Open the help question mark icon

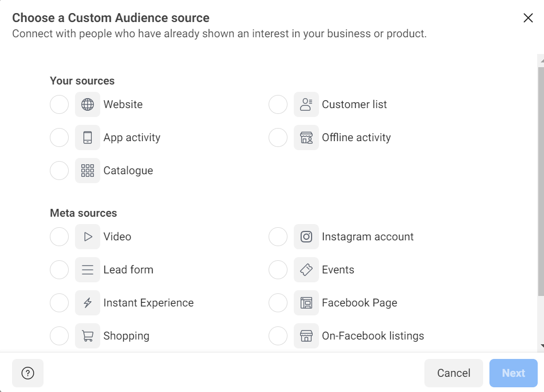[x=27, y=373]
